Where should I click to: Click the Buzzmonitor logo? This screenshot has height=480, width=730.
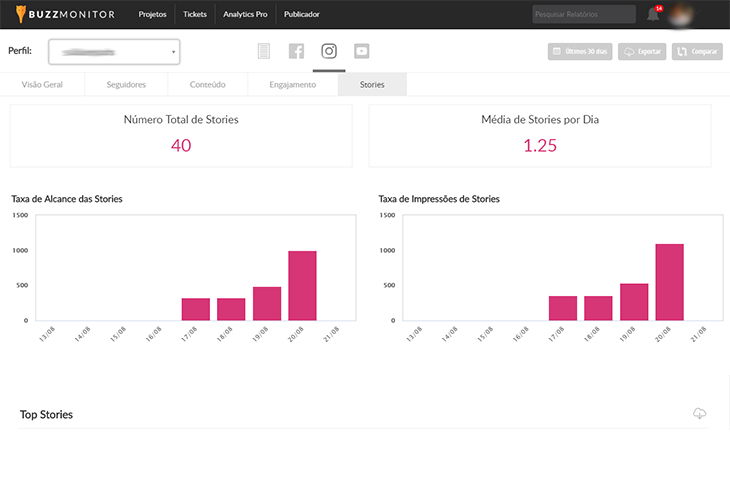[x=65, y=14]
